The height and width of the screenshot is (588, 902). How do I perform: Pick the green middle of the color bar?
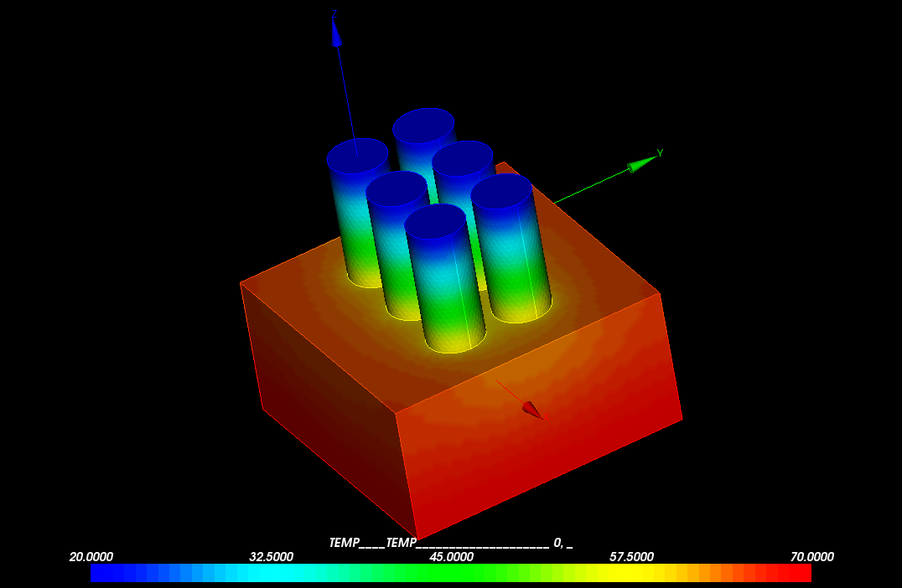451,573
